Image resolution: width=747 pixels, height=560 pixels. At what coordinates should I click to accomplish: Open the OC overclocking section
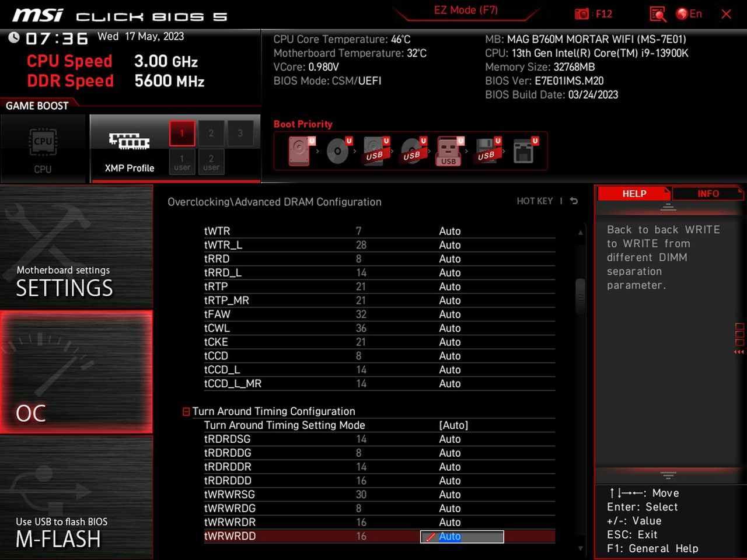coord(76,372)
